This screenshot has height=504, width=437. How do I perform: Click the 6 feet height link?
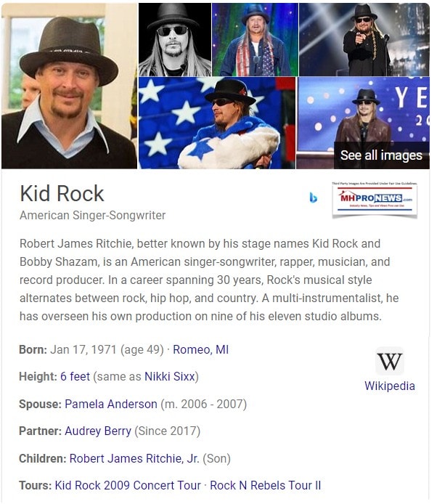tap(75, 376)
